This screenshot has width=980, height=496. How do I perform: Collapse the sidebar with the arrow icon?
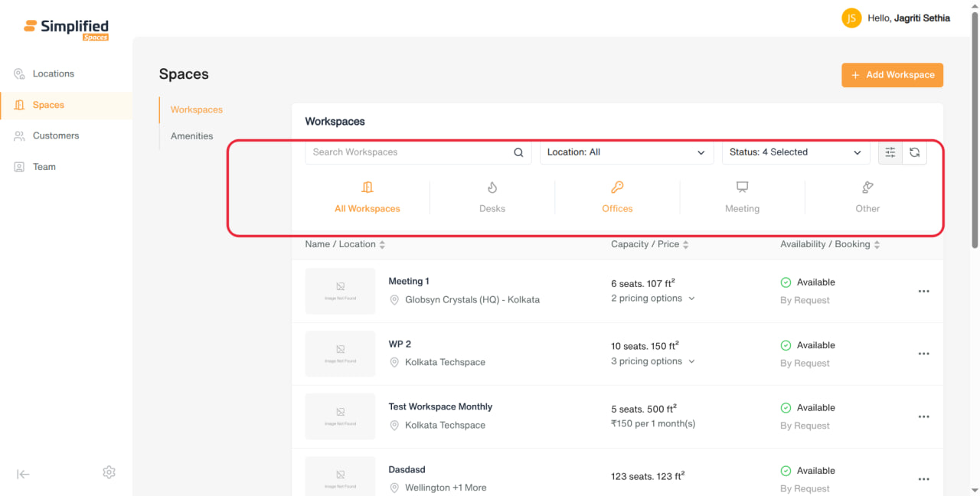pyautogui.click(x=23, y=474)
